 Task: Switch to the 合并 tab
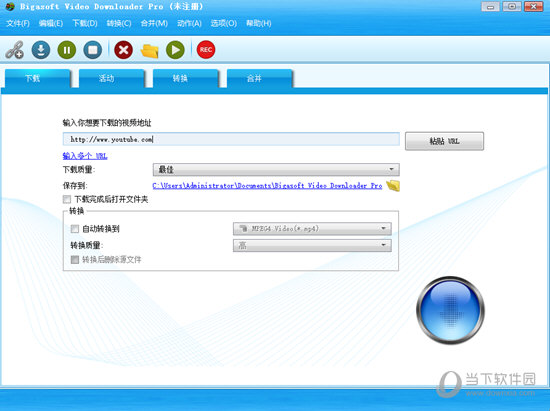[x=260, y=78]
